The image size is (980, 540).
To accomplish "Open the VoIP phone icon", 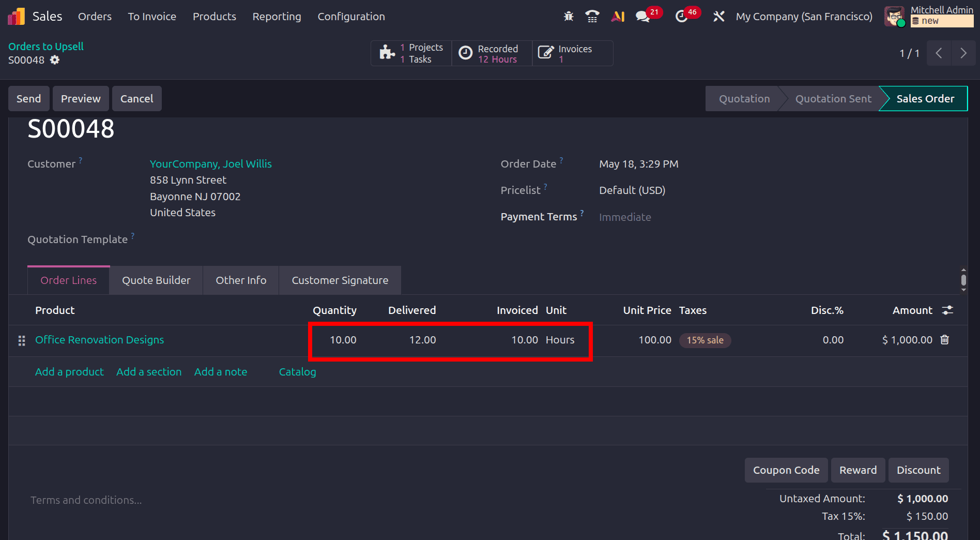I will pos(592,17).
